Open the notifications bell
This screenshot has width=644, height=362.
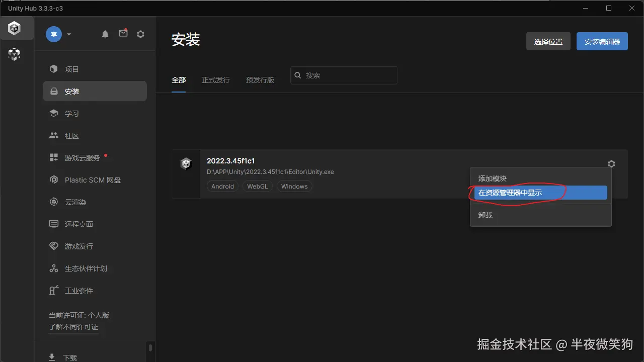click(105, 34)
